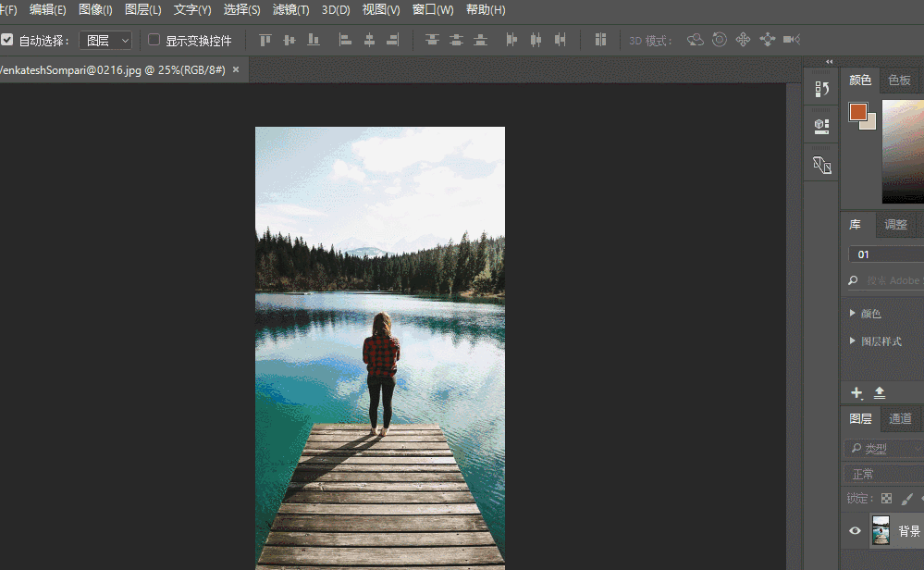Click the upload icon in Libraries panel

point(880,392)
